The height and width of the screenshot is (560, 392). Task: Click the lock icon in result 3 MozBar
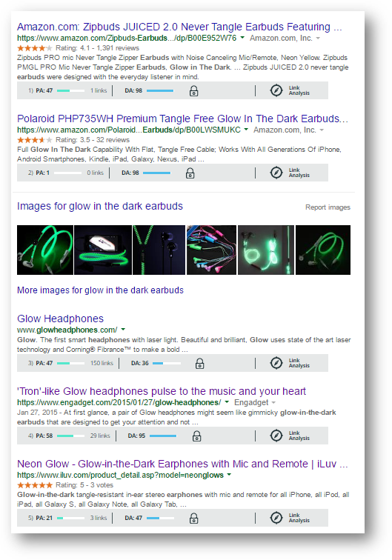coord(200,363)
